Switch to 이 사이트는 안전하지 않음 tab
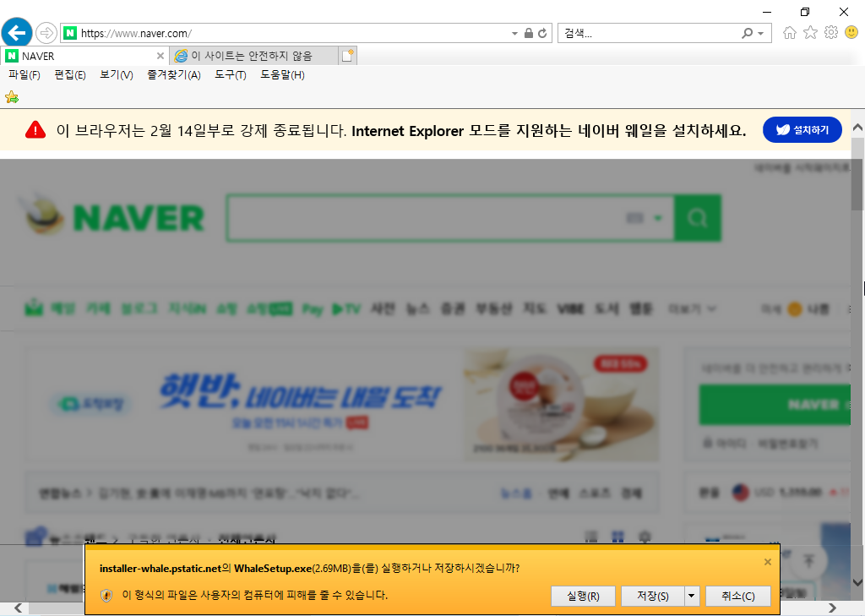The height and width of the screenshot is (616, 865). click(253, 56)
